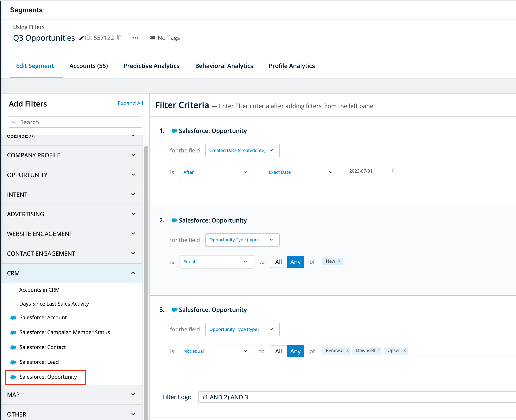Viewport: 516px width, 420px height.
Task: Expand the ADVERTISING filter category
Action: coord(72,214)
